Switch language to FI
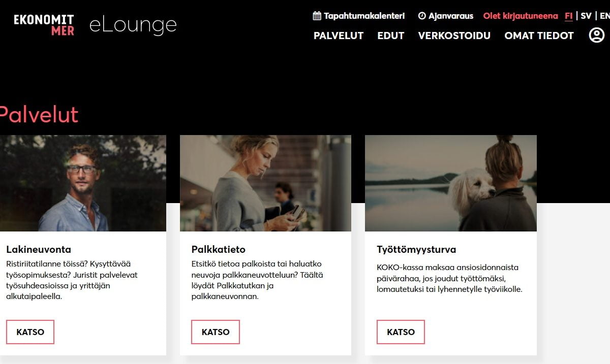 click(569, 16)
